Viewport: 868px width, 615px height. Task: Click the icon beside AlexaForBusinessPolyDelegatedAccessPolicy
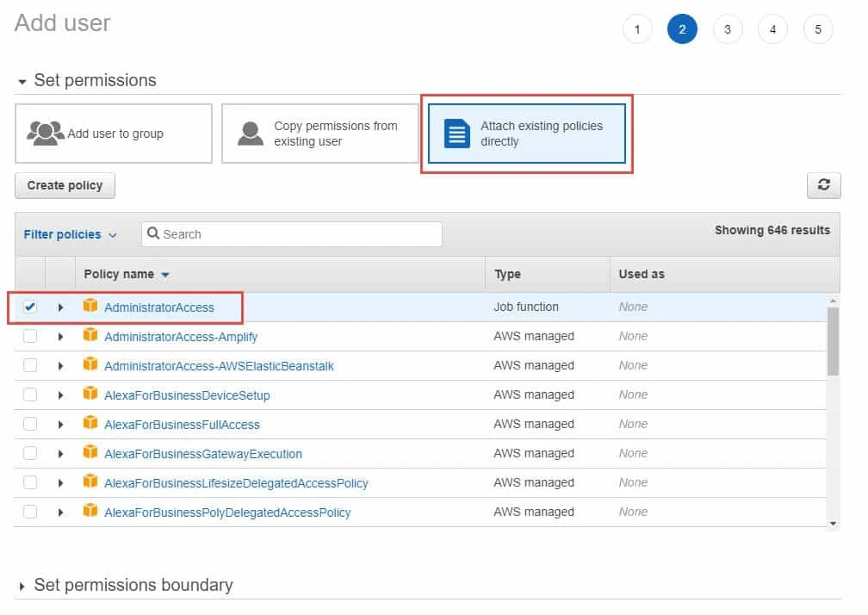[x=91, y=512]
